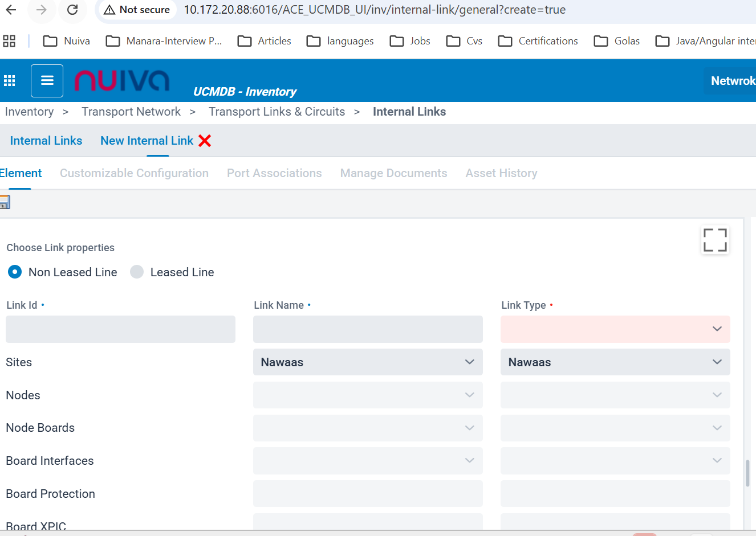Screen dimensions: 756x536
Task: Click the Nuiva logo
Action: click(x=122, y=81)
